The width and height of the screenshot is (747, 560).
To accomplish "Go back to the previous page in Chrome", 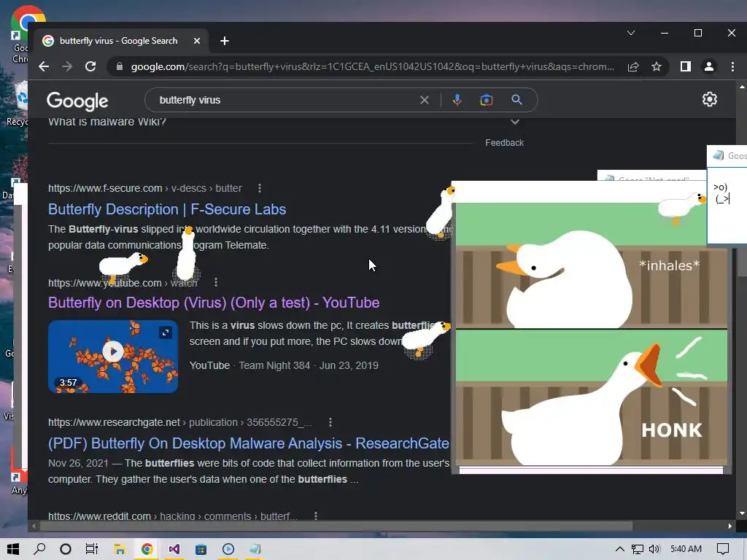I will 44,66.
